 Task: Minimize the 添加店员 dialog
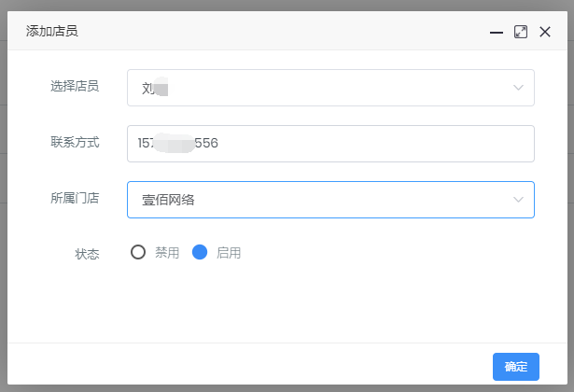[x=497, y=32]
